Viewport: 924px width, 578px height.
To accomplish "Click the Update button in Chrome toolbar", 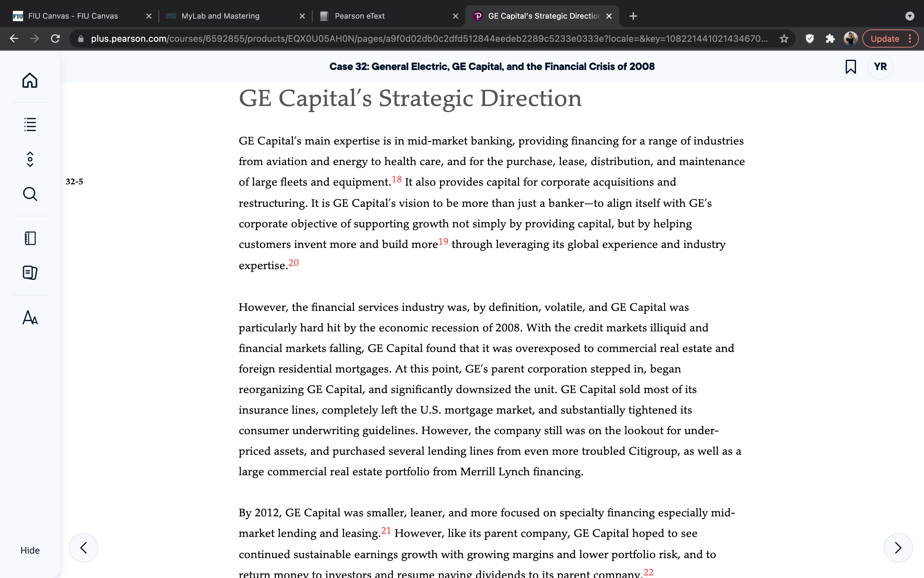I will [x=890, y=39].
